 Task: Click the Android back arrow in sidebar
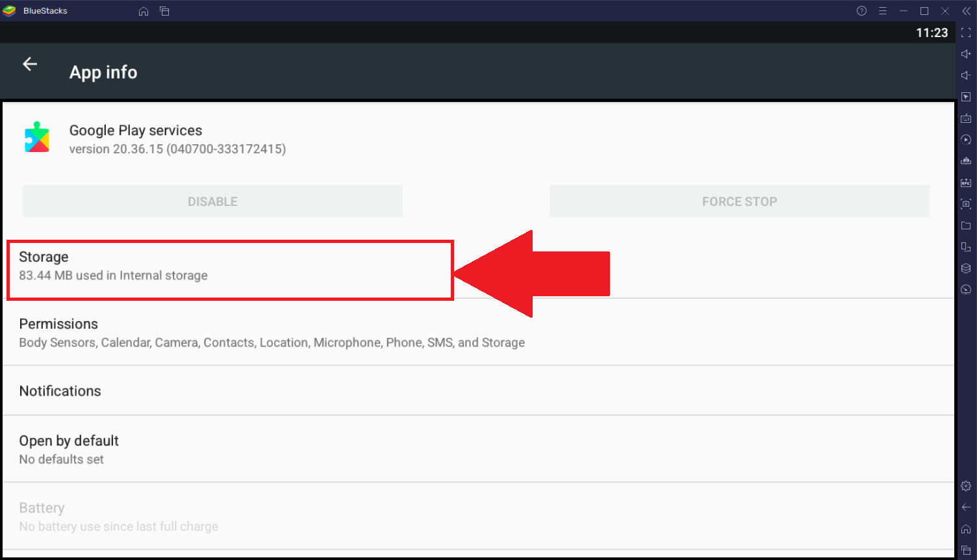click(x=966, y=507)
